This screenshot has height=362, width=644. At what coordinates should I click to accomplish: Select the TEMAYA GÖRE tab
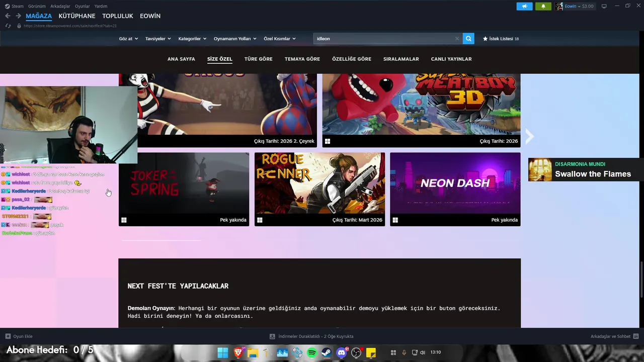pos(302,59)
